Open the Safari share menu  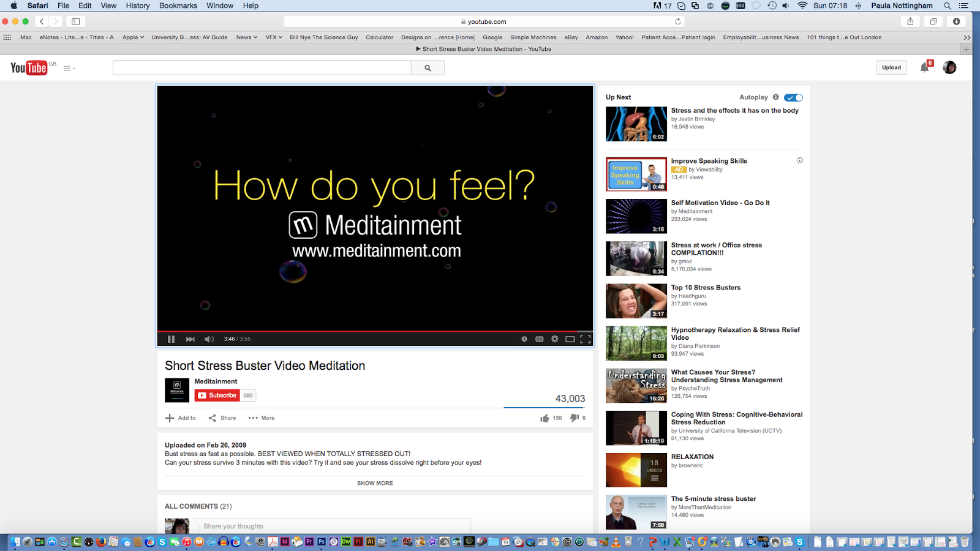point(910,21)
